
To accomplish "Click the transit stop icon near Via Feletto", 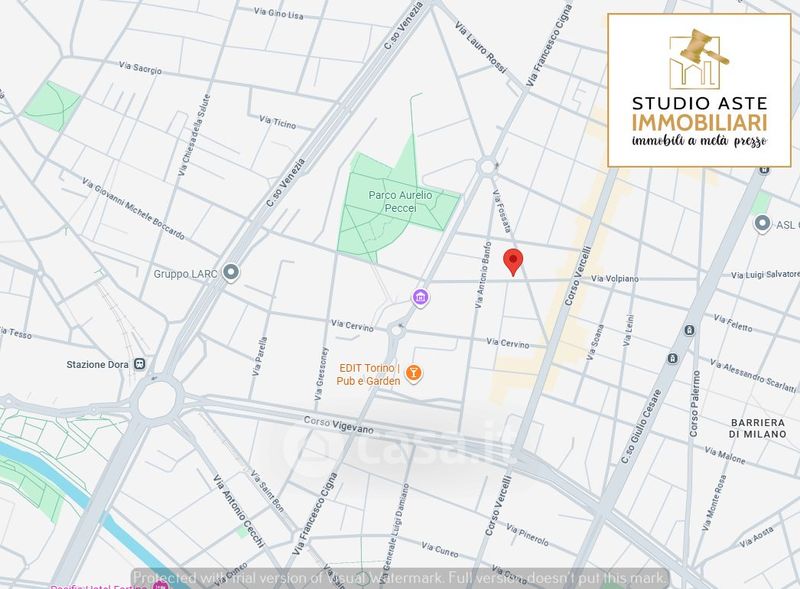I will 689,330.
